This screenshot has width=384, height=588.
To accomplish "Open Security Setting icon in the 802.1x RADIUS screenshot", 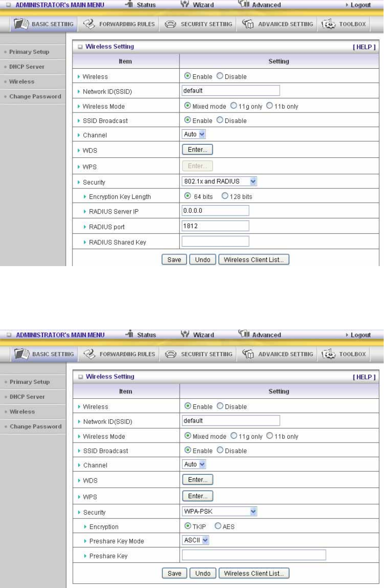I will [171, 24].
